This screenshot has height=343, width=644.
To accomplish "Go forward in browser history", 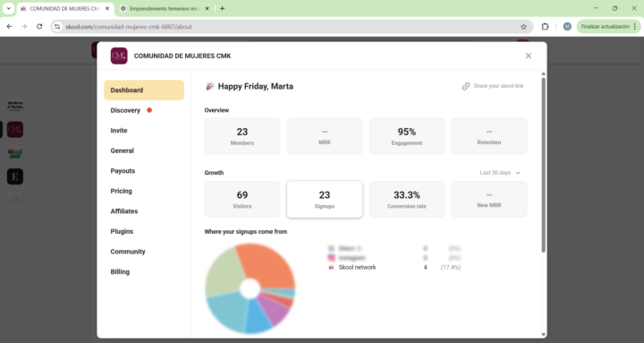I will click(x=24, y=27).
